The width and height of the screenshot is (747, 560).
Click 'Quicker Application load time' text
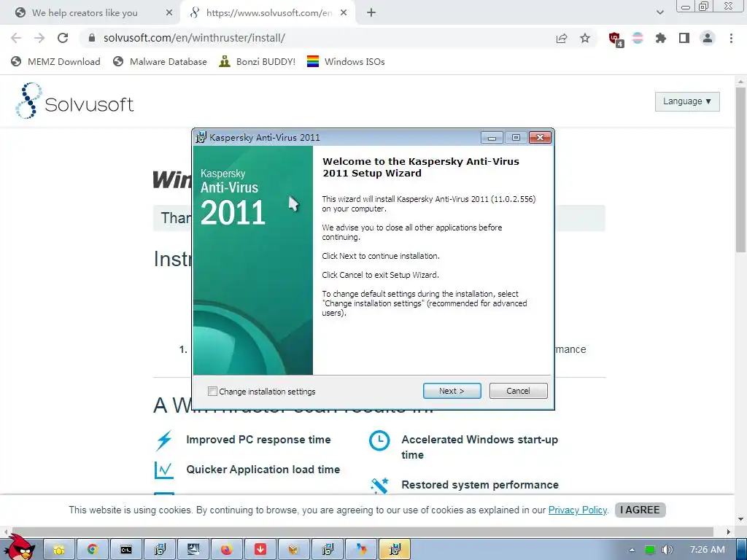point(263,470)
